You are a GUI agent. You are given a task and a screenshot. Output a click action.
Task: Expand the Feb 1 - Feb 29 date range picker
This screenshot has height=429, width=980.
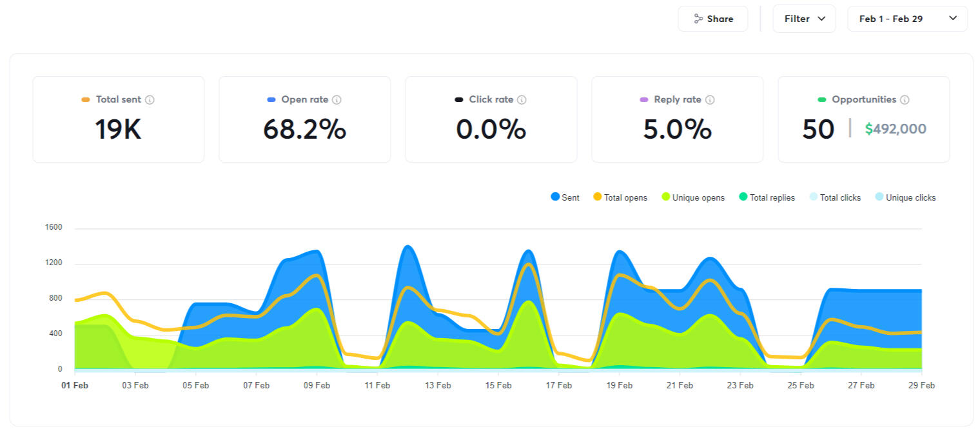pos(906,19)
